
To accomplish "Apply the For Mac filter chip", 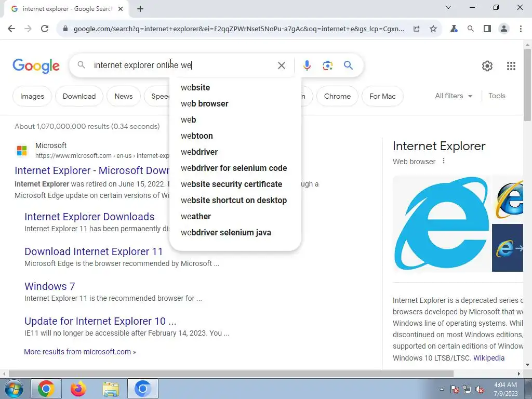I will pos(382,96).
